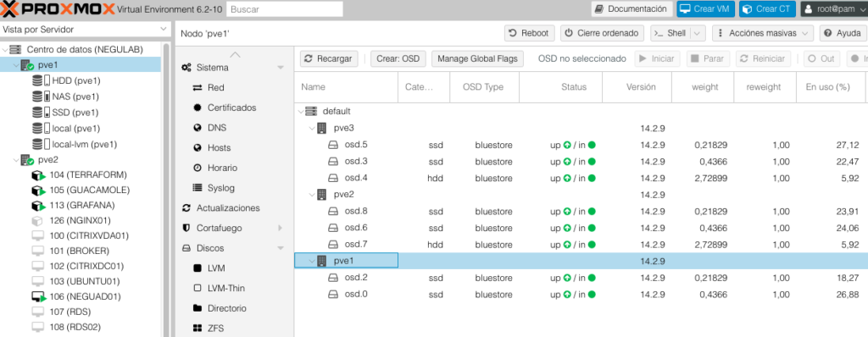Collapse the Sistema menu section
The width and height of the screenshot is (868, 337).
280,68
